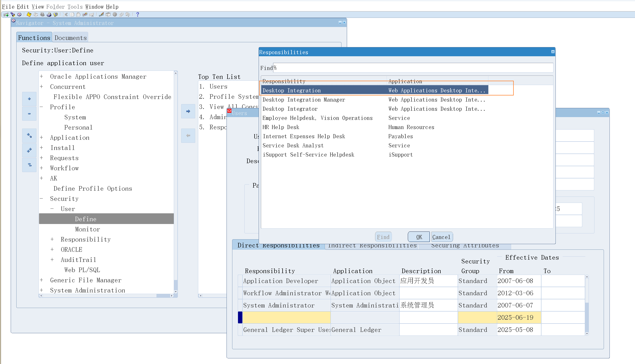Cancel the Responsibilities dialog

pyautogui.click(x=442, y=237)
